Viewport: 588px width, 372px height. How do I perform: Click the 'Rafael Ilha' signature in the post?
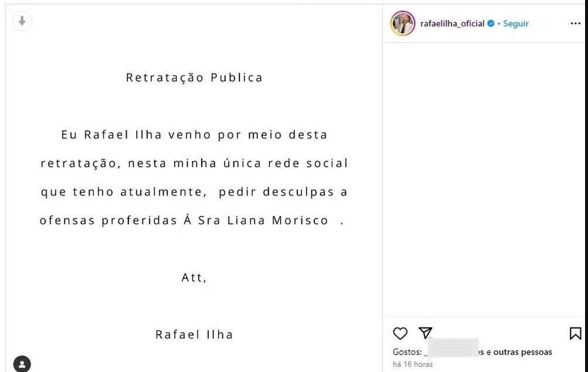click(x=194, y=335)
